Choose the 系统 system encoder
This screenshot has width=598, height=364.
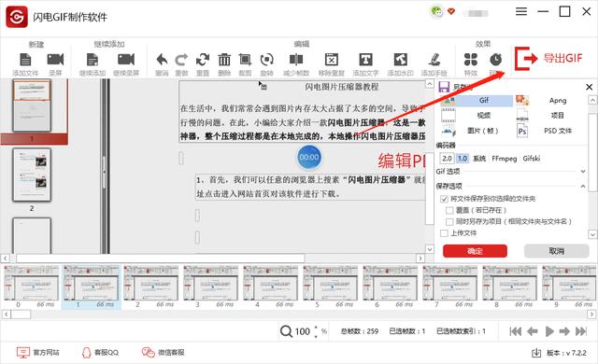[x=479, y=159]
